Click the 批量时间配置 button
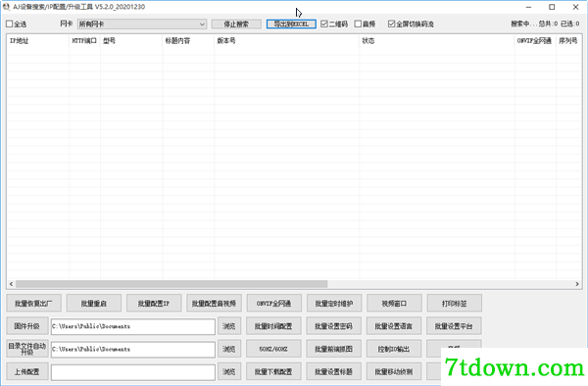The image size is (588, 386). click(x=273, y=326)
